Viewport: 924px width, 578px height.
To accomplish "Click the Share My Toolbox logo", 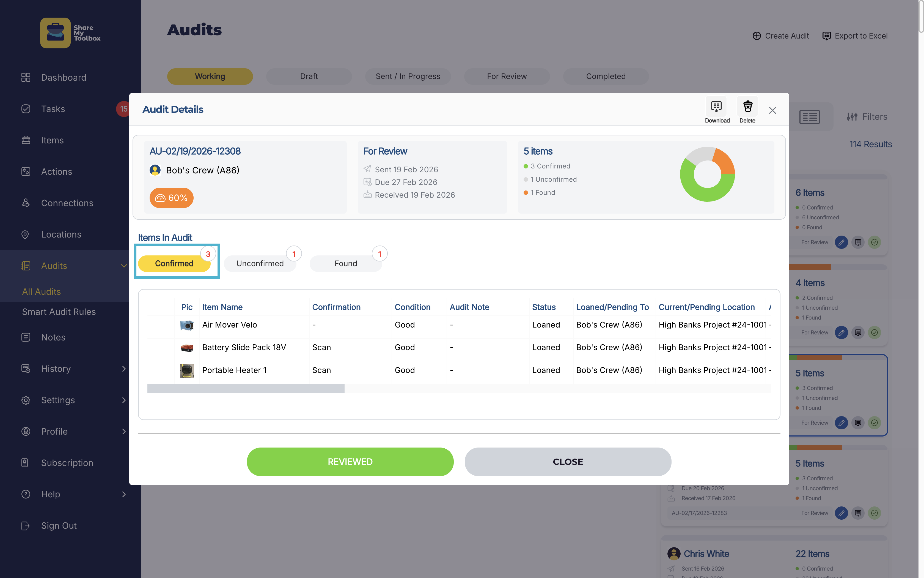I will point(70,33).
